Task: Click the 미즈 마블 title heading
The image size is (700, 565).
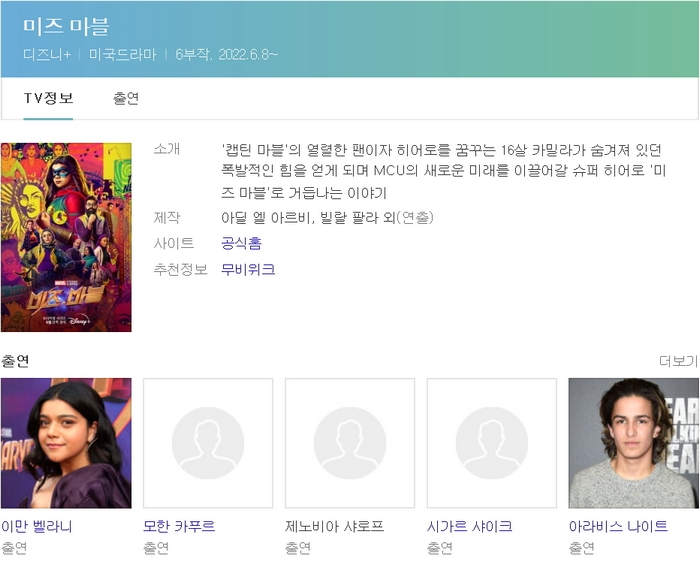Action: [x=66, y=26]
